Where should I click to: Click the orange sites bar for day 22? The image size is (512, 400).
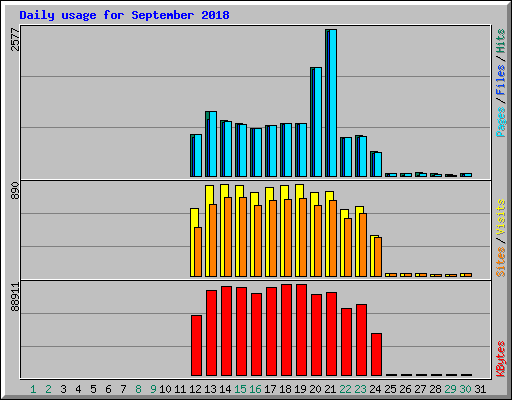(348, 247)
